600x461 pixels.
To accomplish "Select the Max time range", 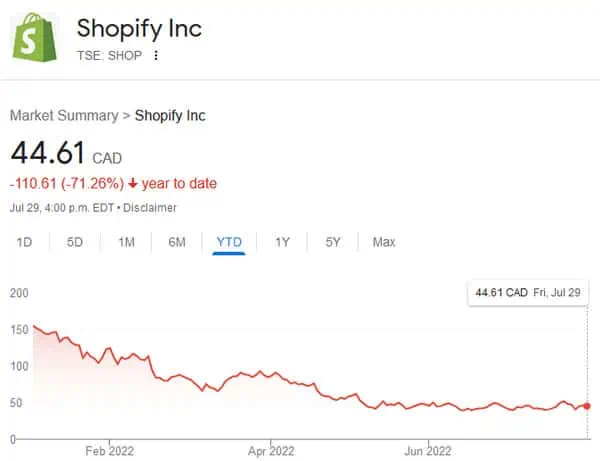I will [x=384, y=242].
